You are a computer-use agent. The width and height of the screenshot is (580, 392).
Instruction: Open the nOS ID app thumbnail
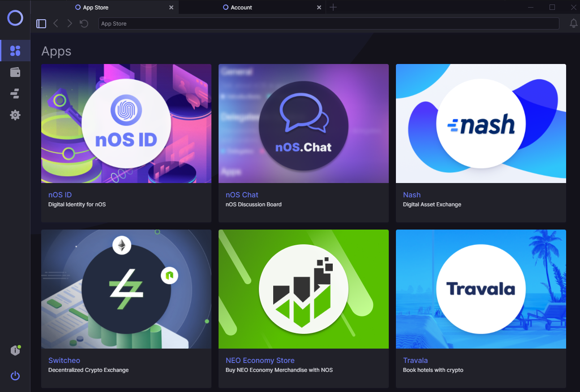[126, 124]
